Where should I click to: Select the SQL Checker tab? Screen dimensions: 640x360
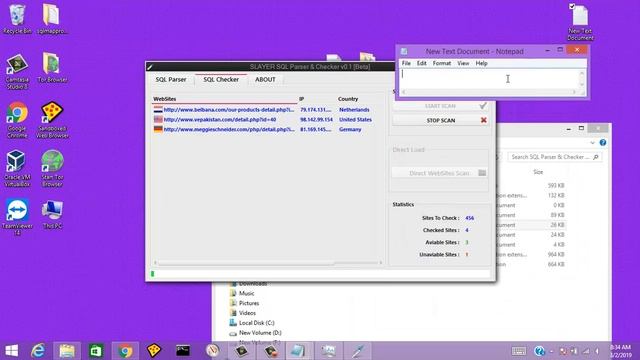221,80
